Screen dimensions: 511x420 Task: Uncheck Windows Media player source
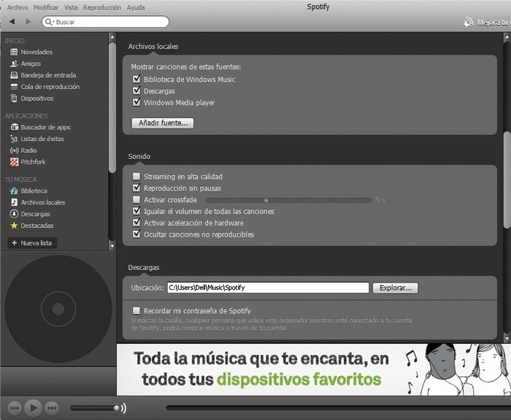click(x=137, y=102)
